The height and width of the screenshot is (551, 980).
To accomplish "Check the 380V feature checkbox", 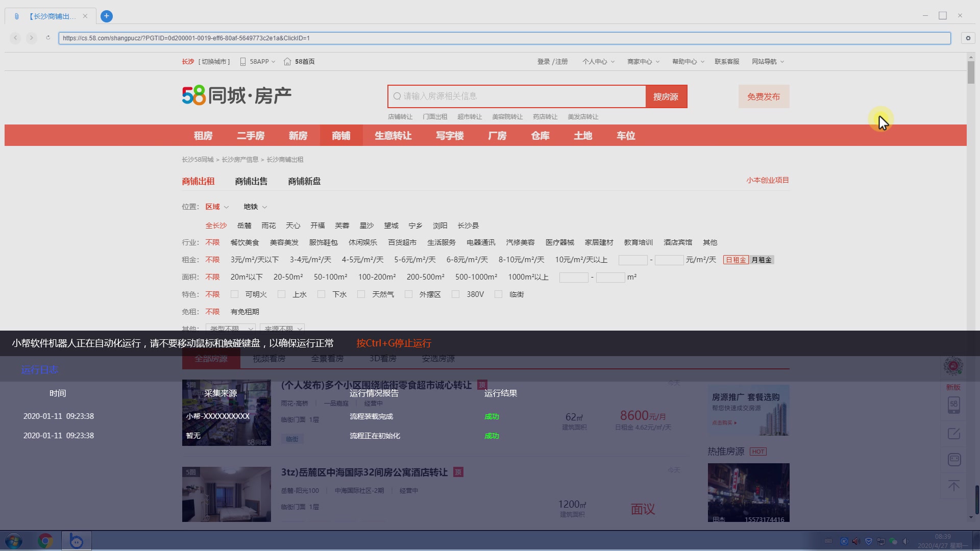I will (455, 294).
